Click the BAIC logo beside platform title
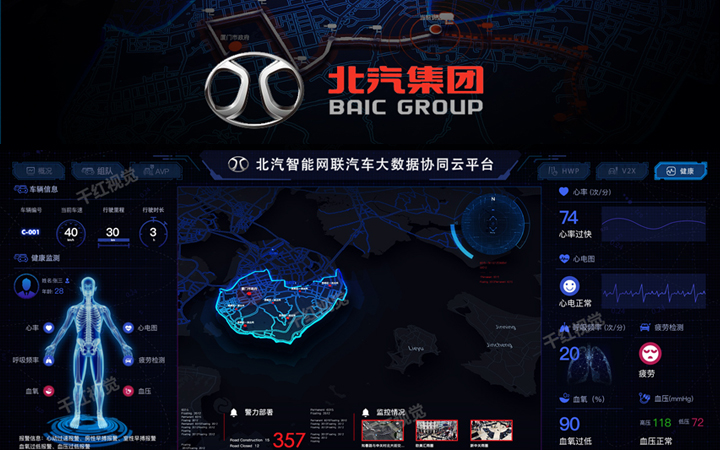The height and width of the screenshot is (450, 720). (x=238, y=164)
